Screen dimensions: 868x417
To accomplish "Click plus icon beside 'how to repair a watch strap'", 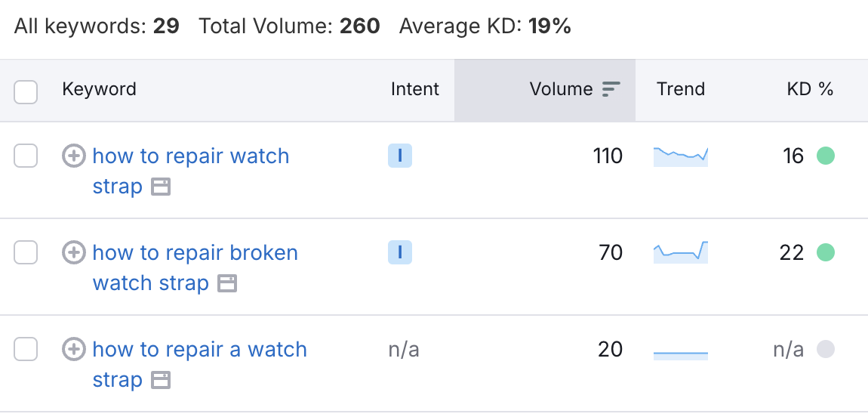I will coord(73,349).
